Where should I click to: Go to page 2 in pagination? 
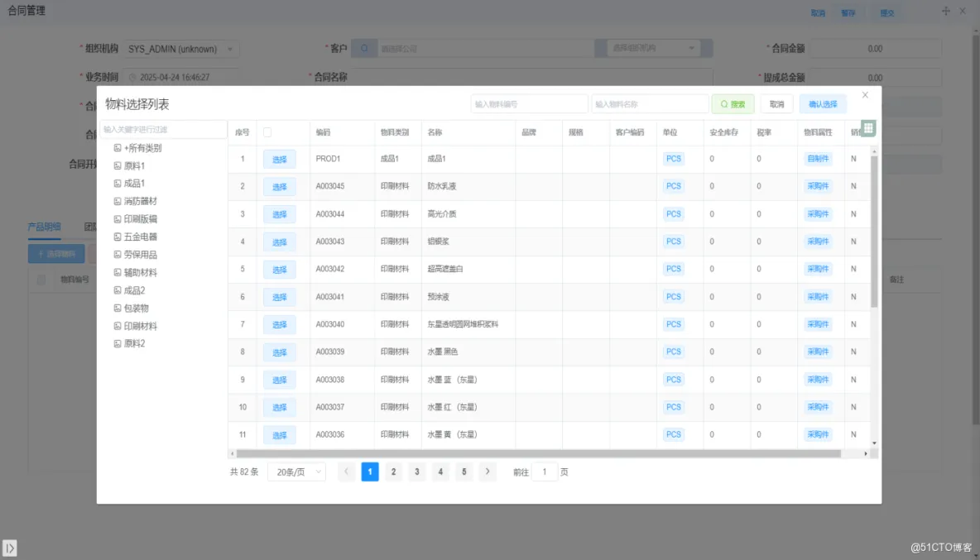393,472
